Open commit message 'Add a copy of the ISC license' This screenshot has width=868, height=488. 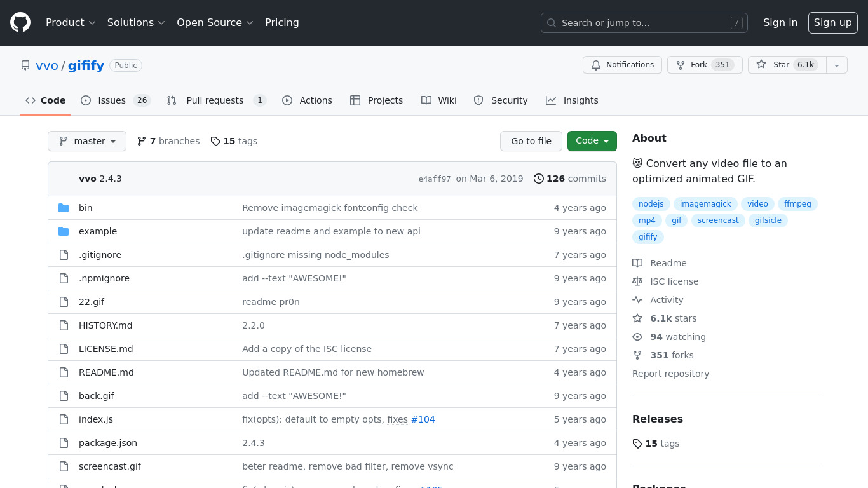(x=307, y=349)
